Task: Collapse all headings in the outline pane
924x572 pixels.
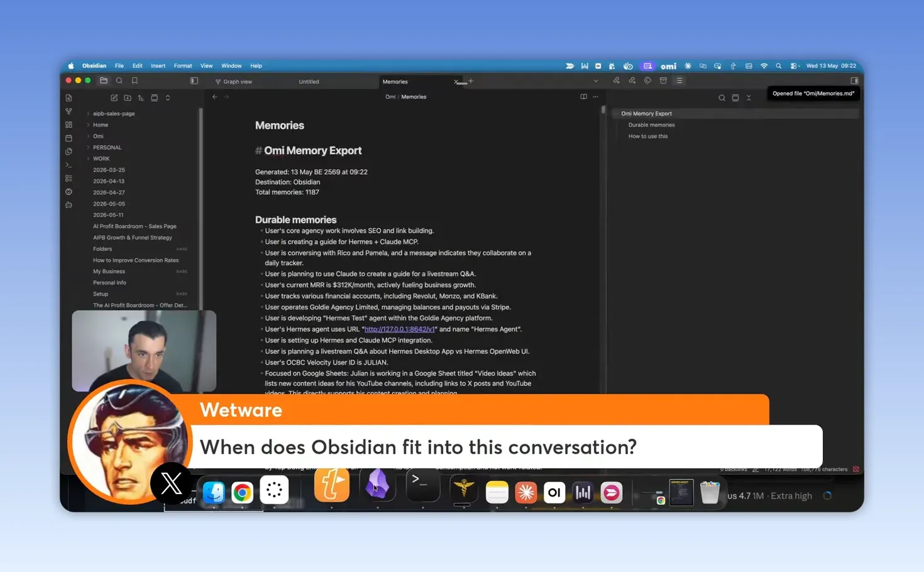Action: click(x=749, y=98)
